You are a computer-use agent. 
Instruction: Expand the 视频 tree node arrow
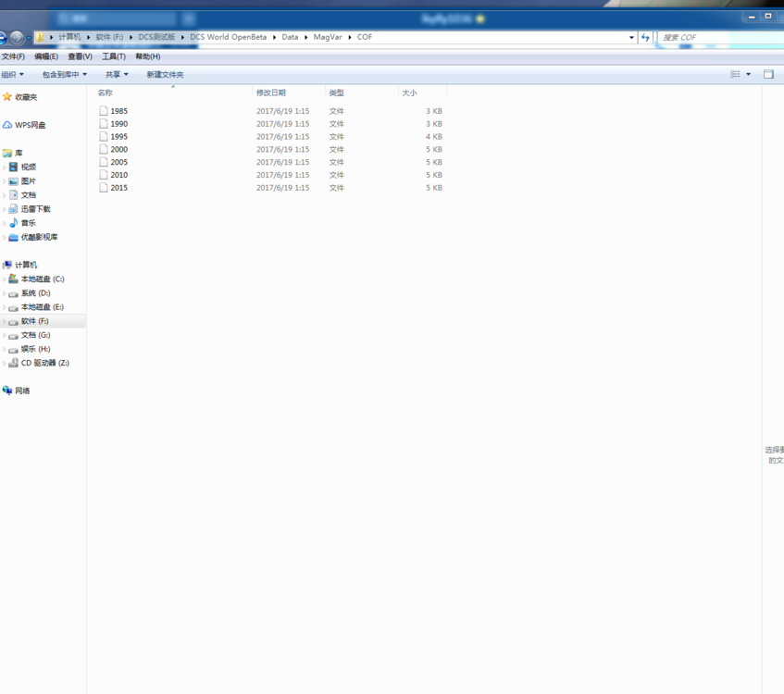pos(5,167)
